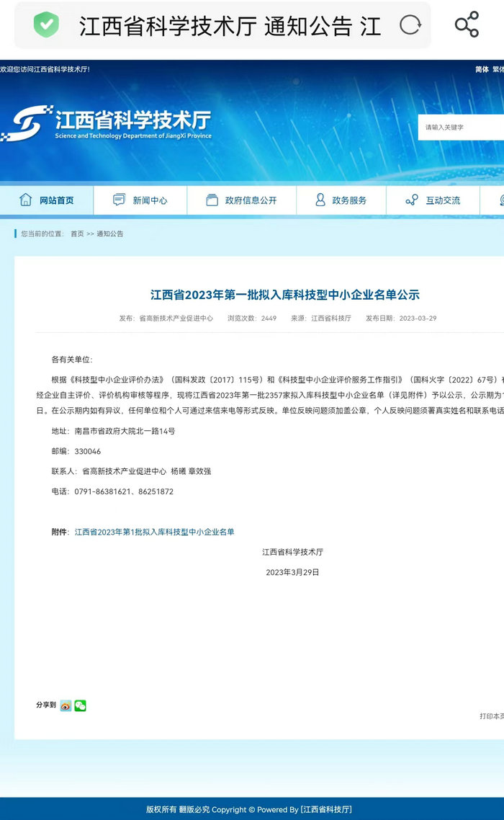
Task: Open the share icon in browser bar
Action: pos(467,24)
